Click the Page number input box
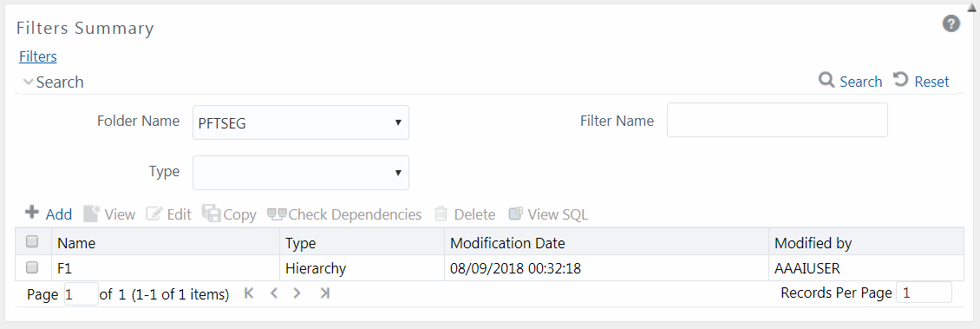The height and width of the screenshot is (329, 980). coord(82,293)
